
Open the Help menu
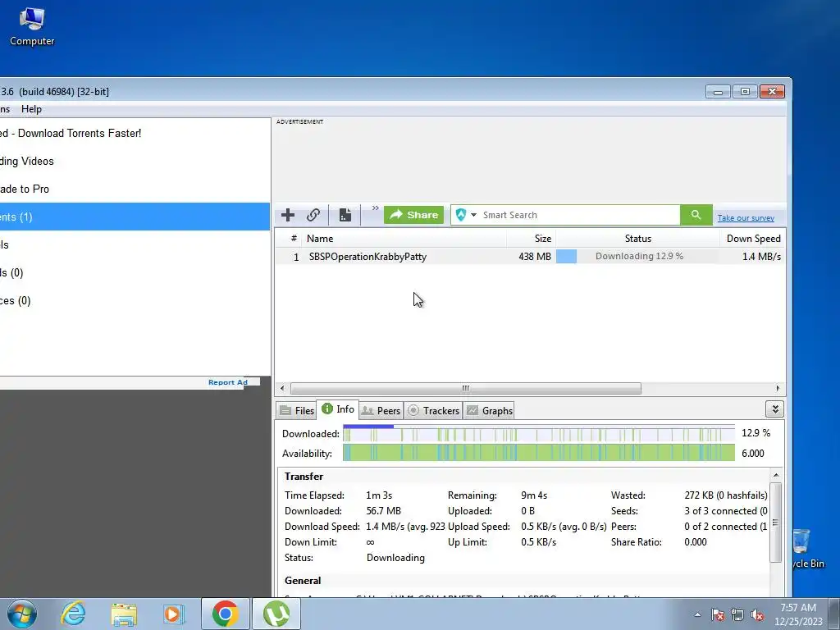coord(31,109)
